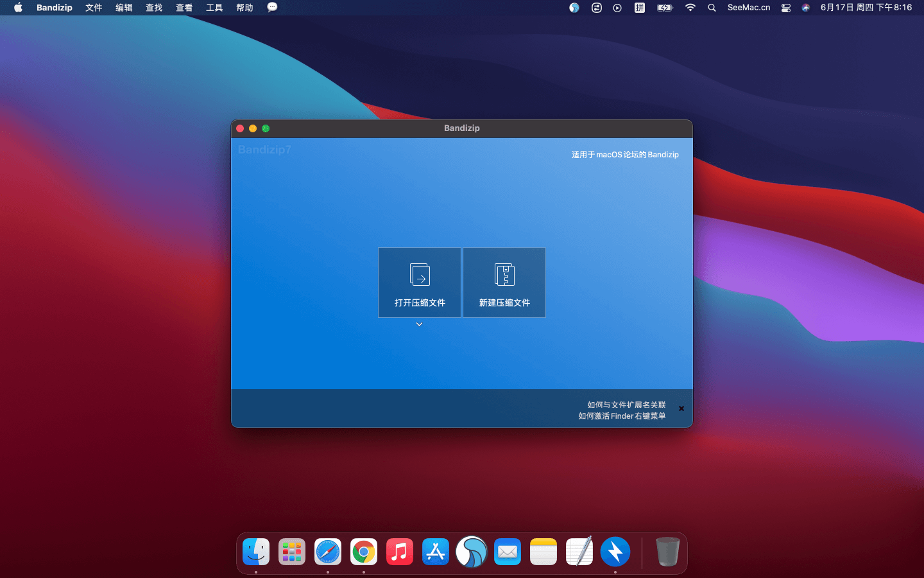
Task: Open the 帮助 menu
Action: pyautogui.click(x=244, y=8)
